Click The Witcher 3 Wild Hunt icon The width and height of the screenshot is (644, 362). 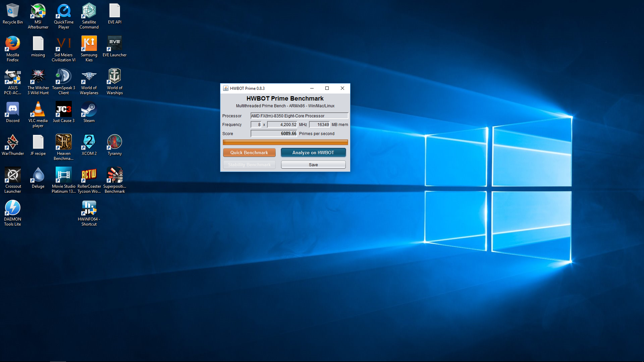click(x=38, y=82)
